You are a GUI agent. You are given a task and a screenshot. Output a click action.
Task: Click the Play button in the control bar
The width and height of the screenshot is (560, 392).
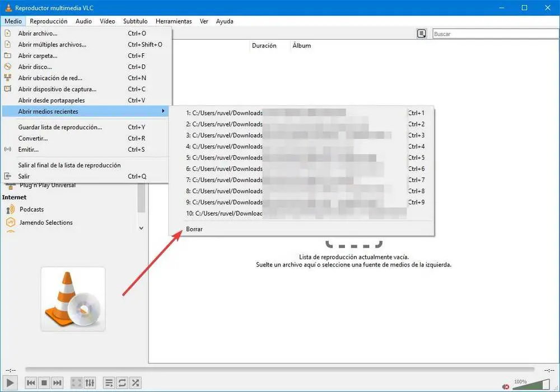(10, 383)
